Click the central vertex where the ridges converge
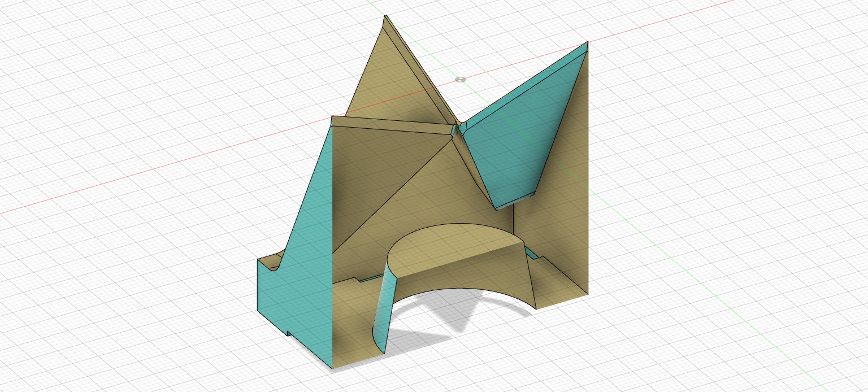 click(457, 125)
